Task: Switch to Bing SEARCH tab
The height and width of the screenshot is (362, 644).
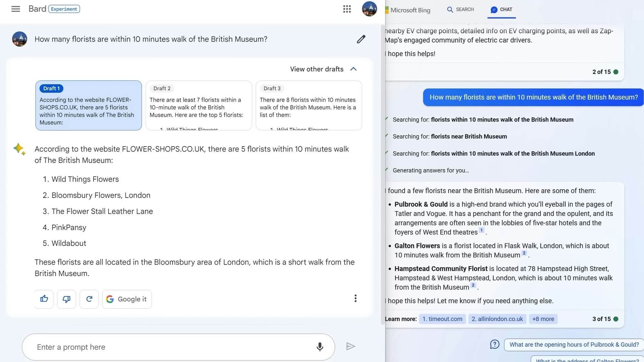Action: tap(460, 9)
